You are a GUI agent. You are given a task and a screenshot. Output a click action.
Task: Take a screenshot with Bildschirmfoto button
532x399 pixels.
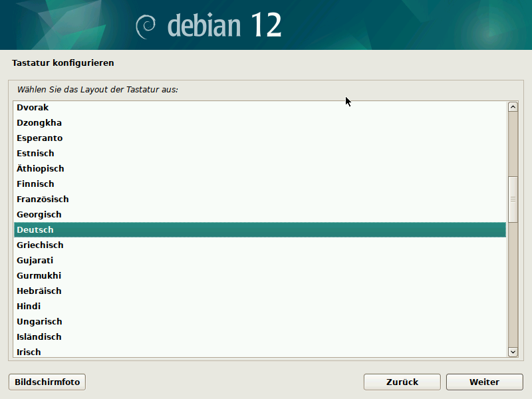(x=47, y=382)
